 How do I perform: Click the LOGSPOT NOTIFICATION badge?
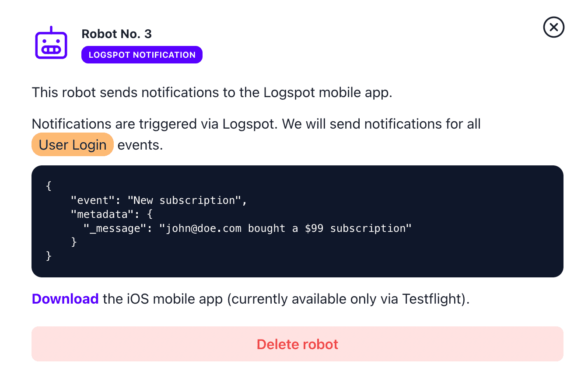142,55
